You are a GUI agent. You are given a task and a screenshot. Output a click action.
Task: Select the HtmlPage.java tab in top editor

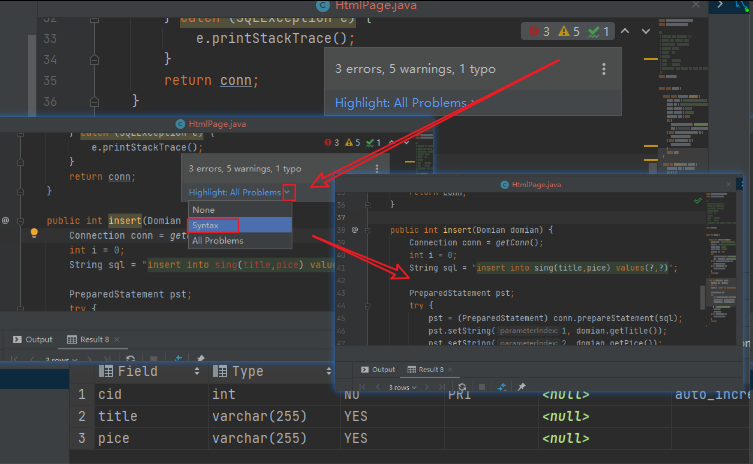366,5
